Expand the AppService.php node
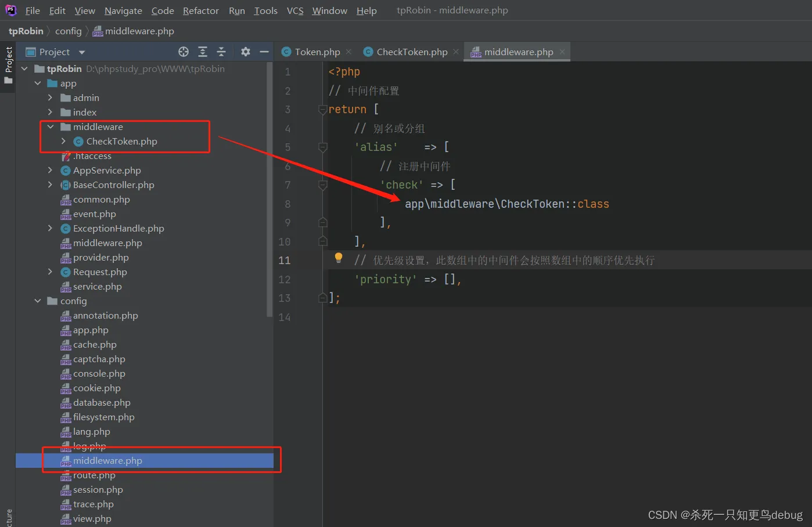 point(50,170)
